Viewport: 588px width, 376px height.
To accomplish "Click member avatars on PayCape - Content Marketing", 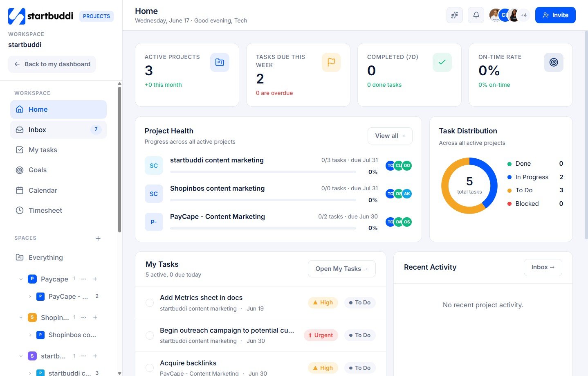I will pos(399,222).
